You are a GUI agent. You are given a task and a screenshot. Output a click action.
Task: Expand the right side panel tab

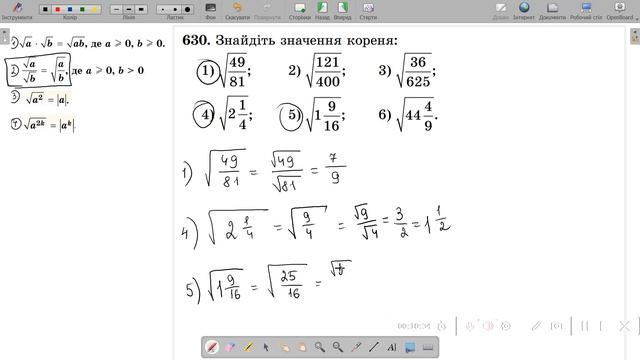[635, 36]
